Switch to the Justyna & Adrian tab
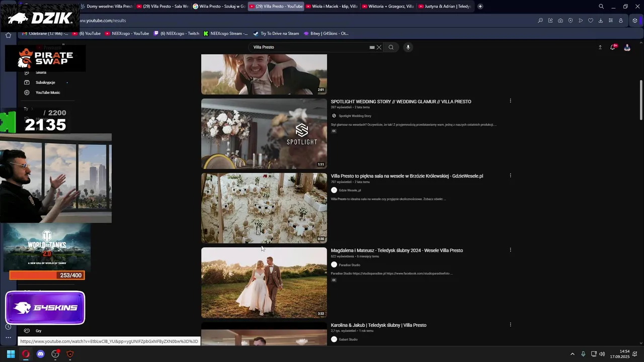 click(445, 7)
